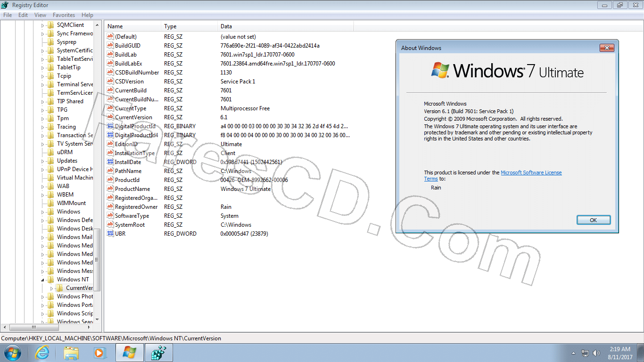
Task: Click the volume speaker tray icon
Action: pyautogui.click(x=596, y=353)
